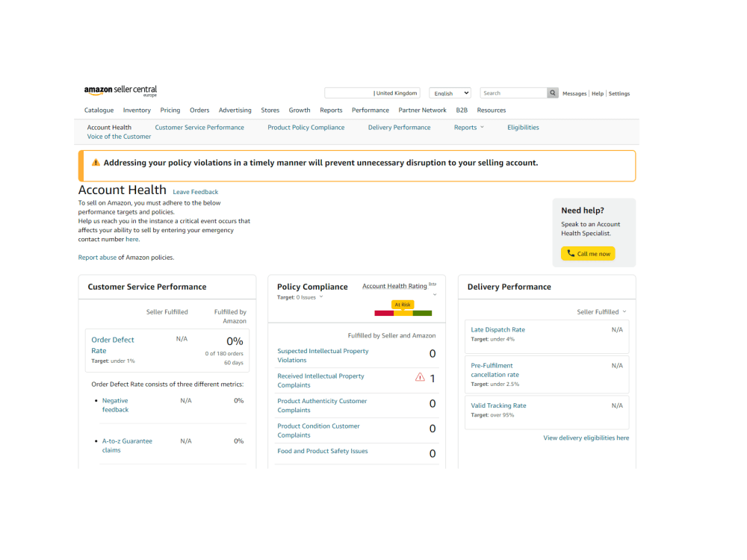The image size is (747, 560).
Task: Click the Call me now button
Action: click(x=588, y=253)
